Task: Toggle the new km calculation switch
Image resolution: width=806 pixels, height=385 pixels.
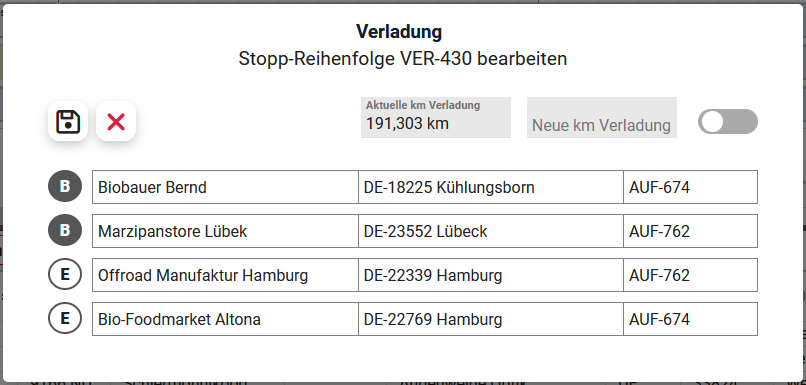Action: (727, 122)
